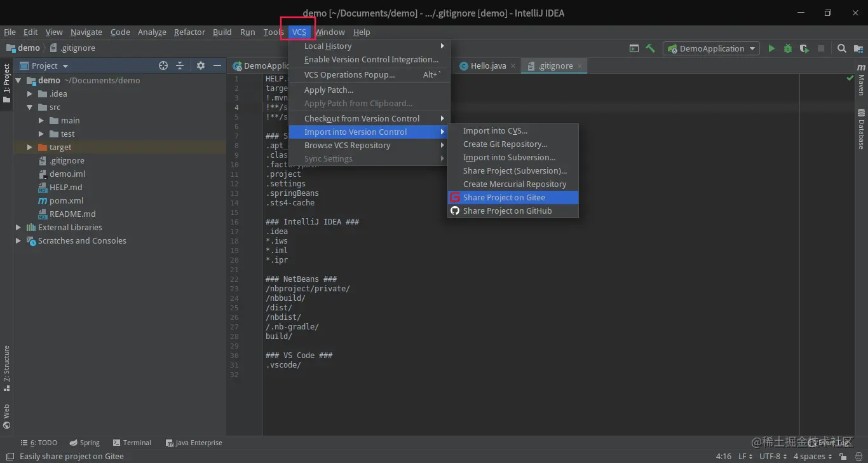
Task: Run DemoApplication with coverage icon
Action: [x=804, y=48]
